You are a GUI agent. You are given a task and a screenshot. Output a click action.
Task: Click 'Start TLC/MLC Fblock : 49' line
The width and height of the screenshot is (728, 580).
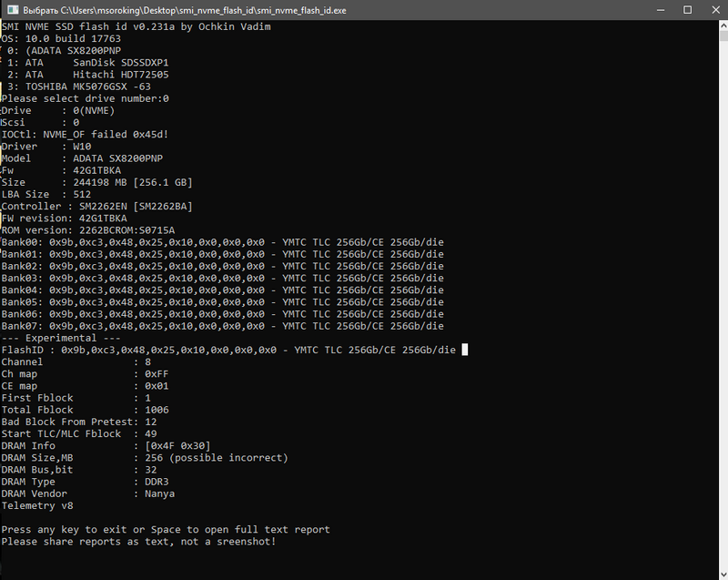click(x=79, y=434)
